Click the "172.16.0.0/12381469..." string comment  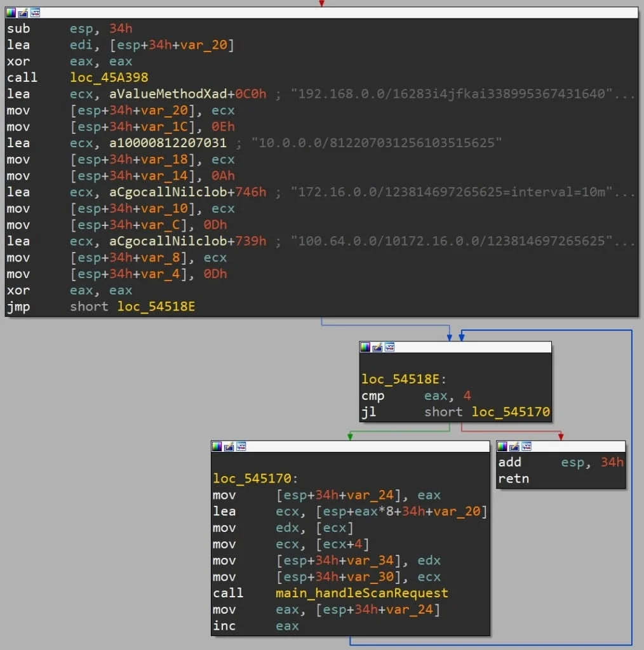462,192
